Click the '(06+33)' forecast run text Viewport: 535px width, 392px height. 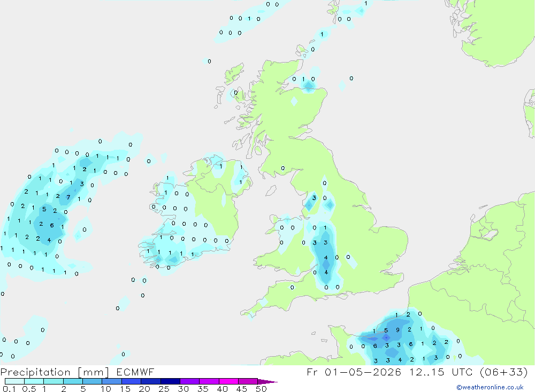click(x=503, y=372)
